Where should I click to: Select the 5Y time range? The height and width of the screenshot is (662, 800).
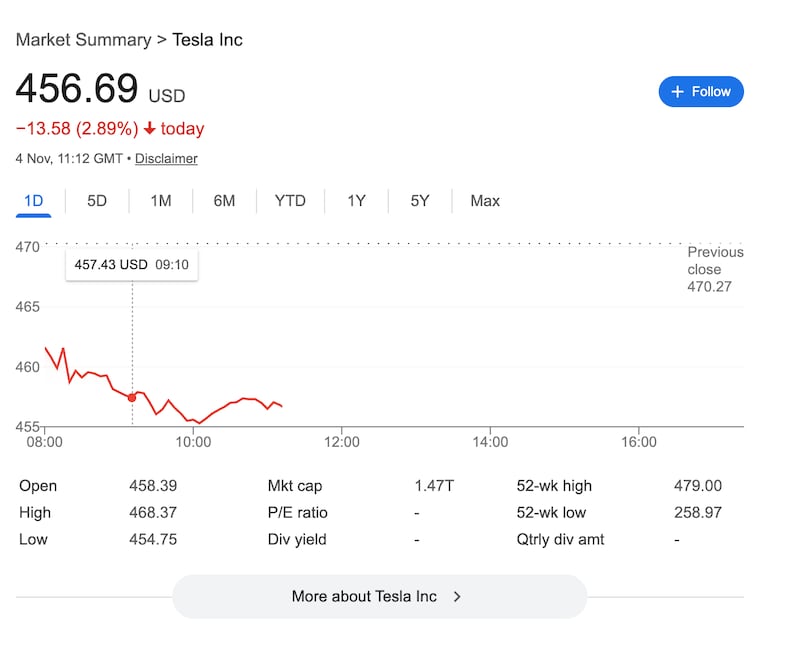(419, 201)
